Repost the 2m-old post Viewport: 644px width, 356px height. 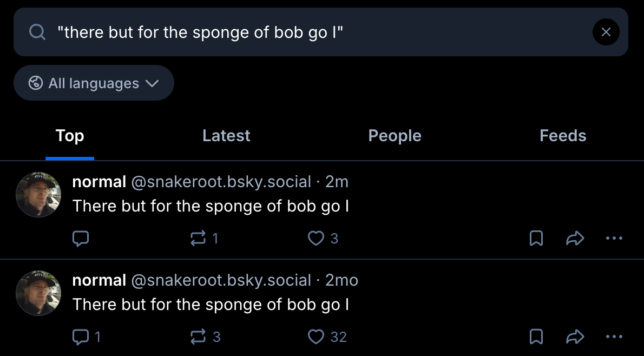pos(199,238)
